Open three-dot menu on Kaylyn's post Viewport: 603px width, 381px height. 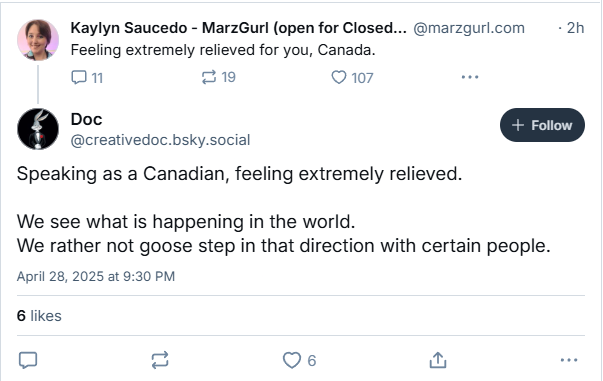pos(470,77)
